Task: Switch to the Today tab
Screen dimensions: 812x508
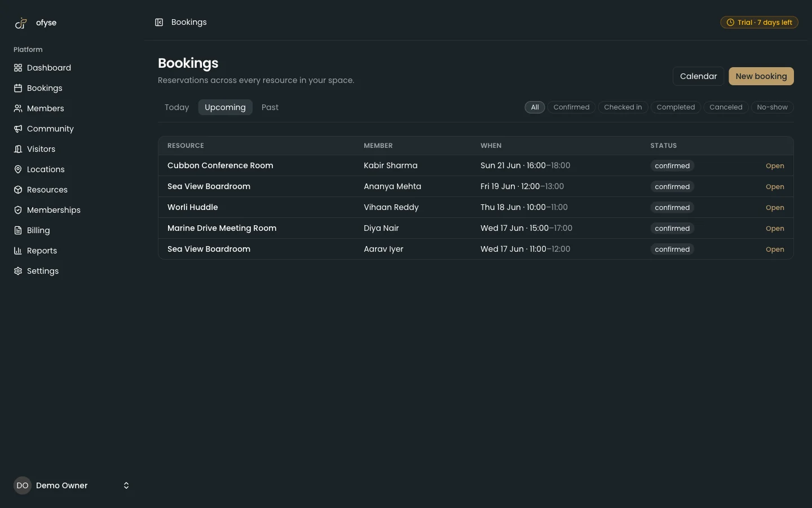Action: tap(176, 107)
